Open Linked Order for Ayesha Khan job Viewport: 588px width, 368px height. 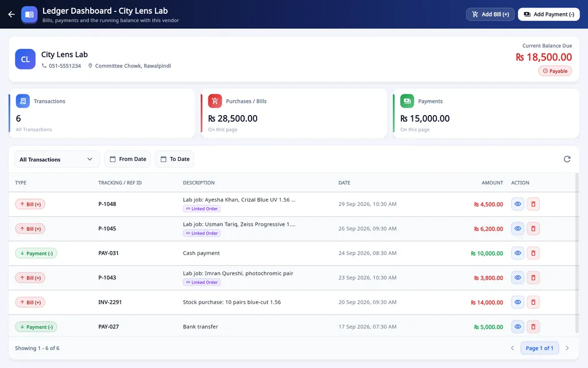coord(202,209)
